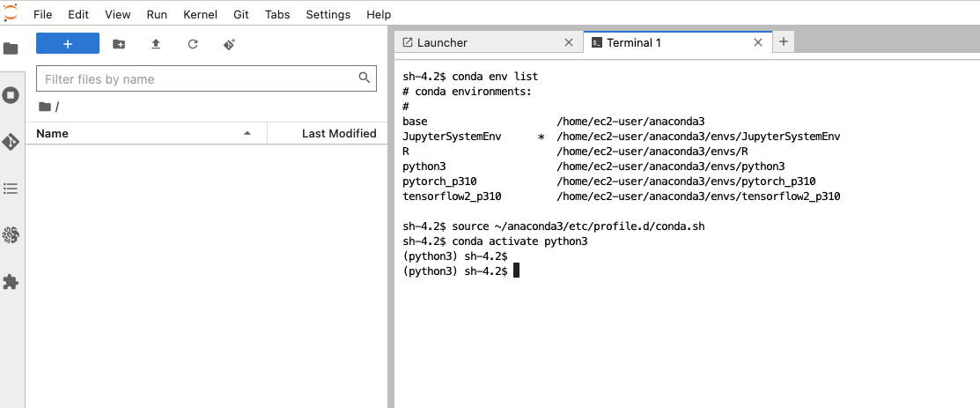Sort files by Last Modified column
This screenshot has height=408, width=980.
[328, 133]
